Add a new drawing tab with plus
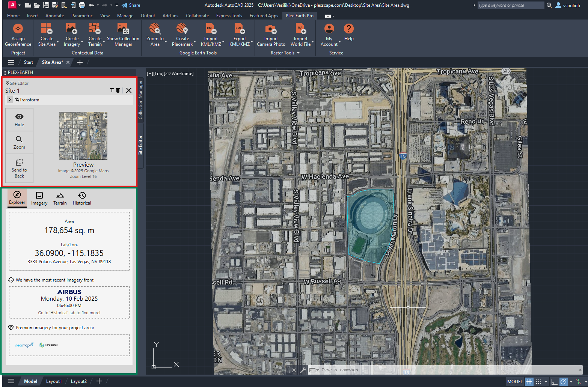The height and width of the screenshot is (387, 588). tap(80, 62)
